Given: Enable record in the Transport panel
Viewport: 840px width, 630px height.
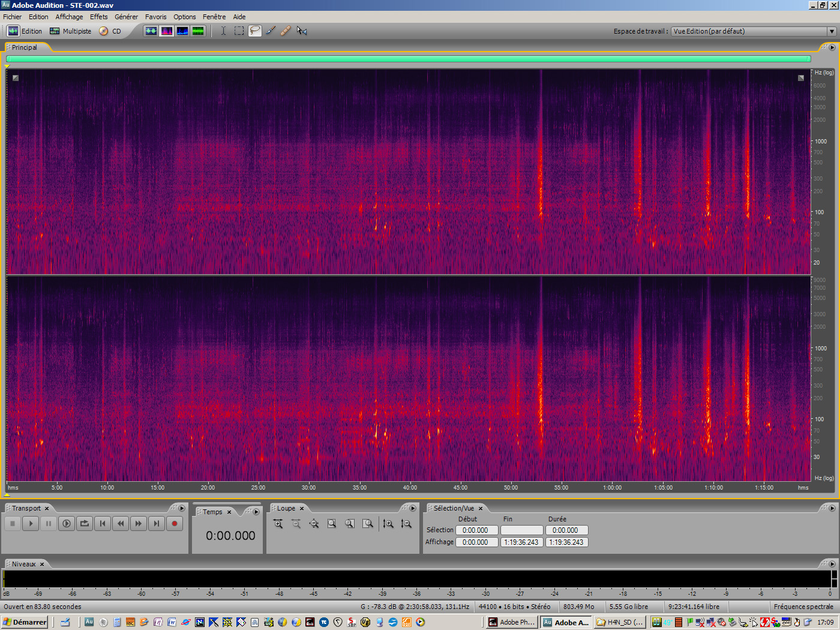Looking at the screenshot, I should coord(175,523).
